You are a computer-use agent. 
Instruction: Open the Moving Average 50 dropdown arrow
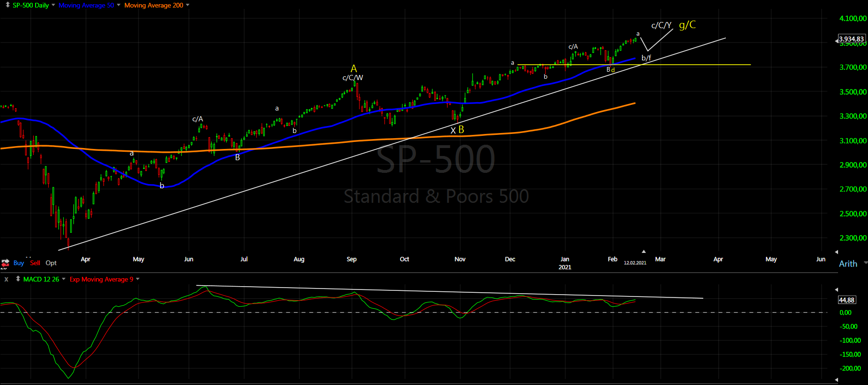click(118, 5)
